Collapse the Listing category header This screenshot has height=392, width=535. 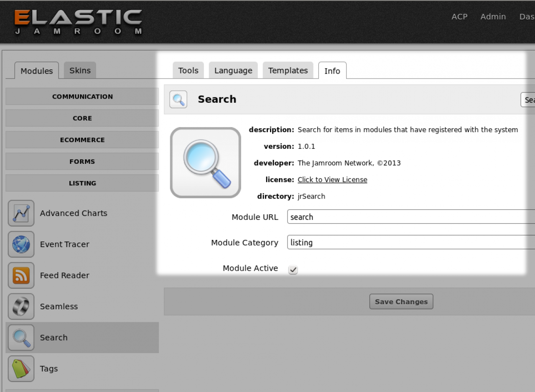(x=82, y=183)
